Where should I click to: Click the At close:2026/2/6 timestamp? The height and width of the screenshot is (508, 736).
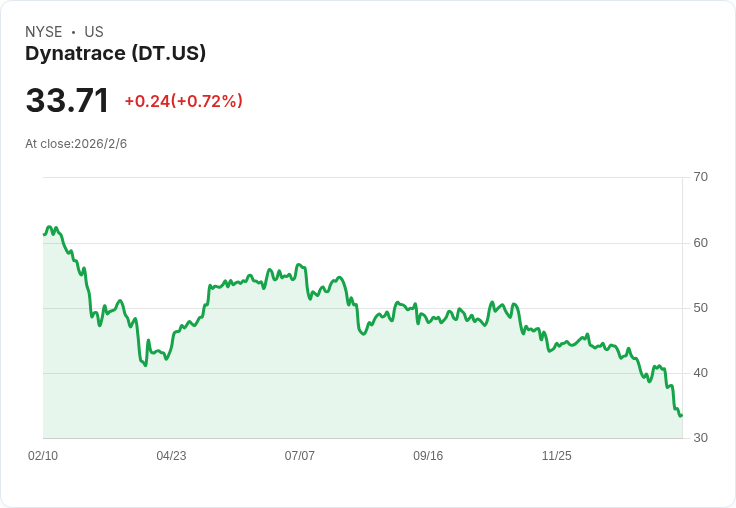point(76,144)
